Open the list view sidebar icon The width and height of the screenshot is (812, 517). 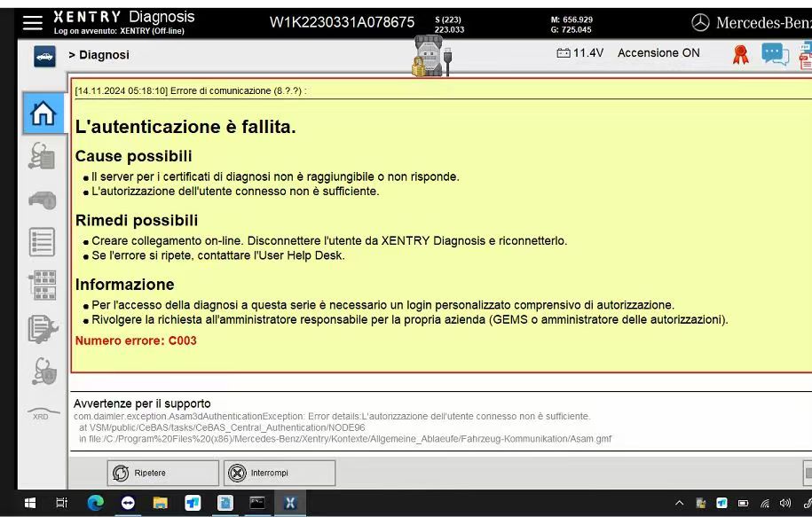click(x=42, y=242)
